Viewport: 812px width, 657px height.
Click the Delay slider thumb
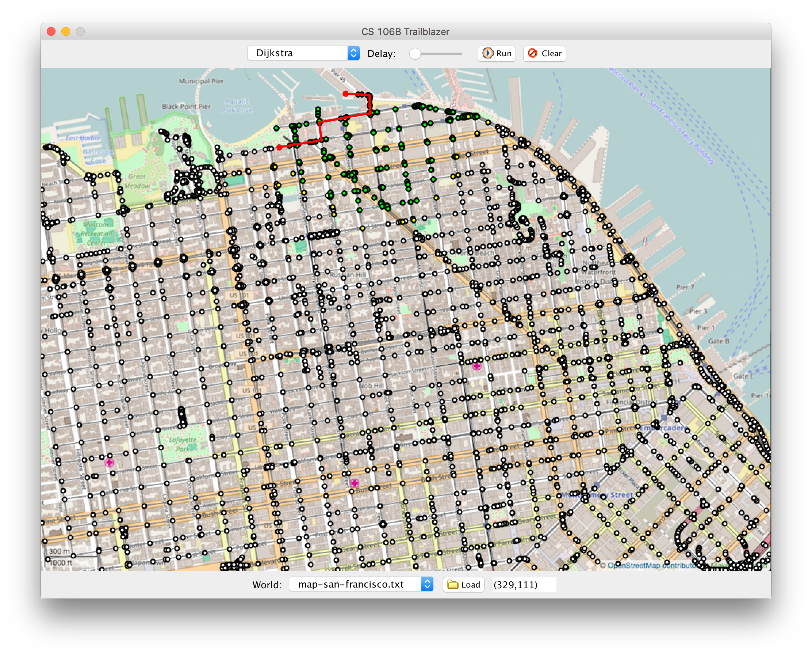pyautogui.click(x=415, y=54)
